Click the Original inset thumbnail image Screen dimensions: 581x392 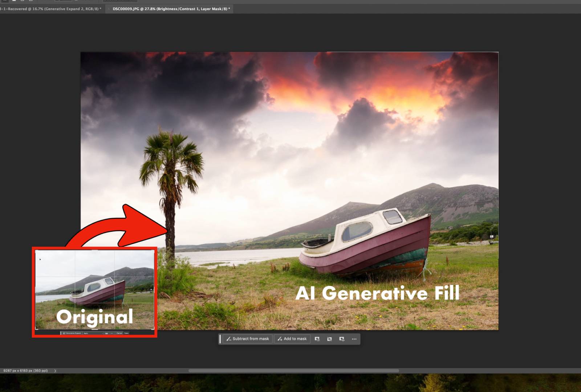click(94, 283)
